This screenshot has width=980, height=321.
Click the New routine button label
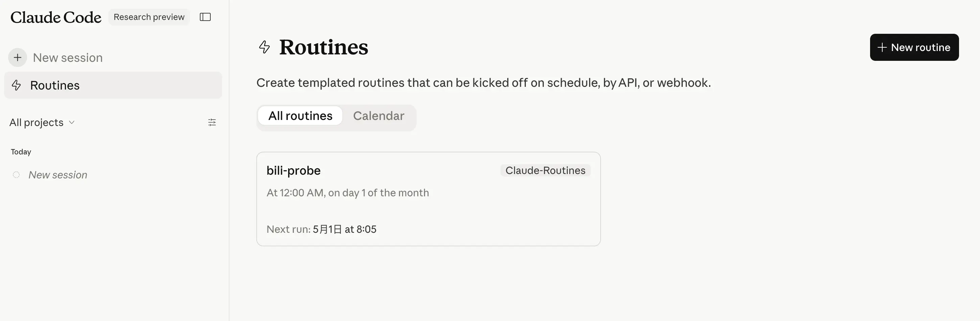click(920, 48)
